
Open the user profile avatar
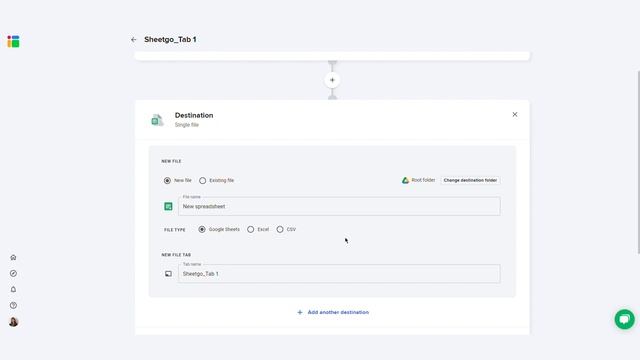click(x=13, y=322)
